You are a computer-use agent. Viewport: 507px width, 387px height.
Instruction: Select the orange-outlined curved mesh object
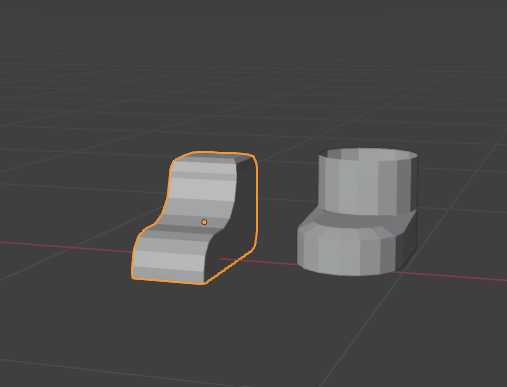point(195,218)
